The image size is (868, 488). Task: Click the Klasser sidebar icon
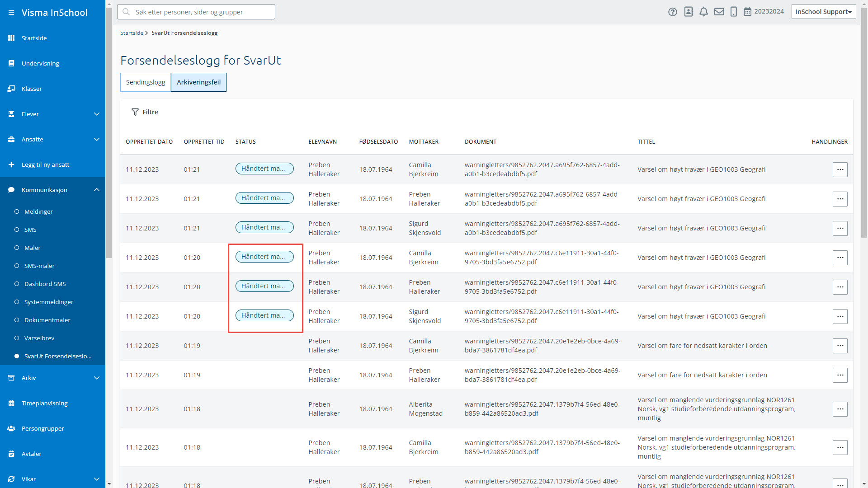tap(11, 89)
